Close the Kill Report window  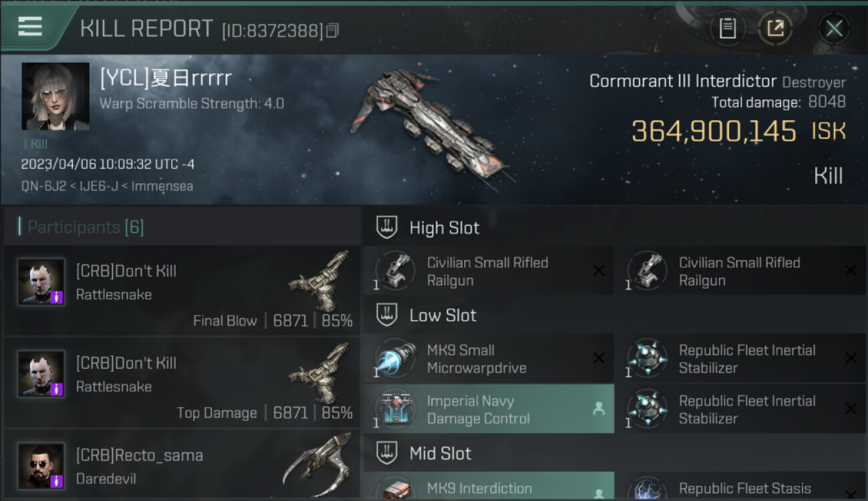834,28
